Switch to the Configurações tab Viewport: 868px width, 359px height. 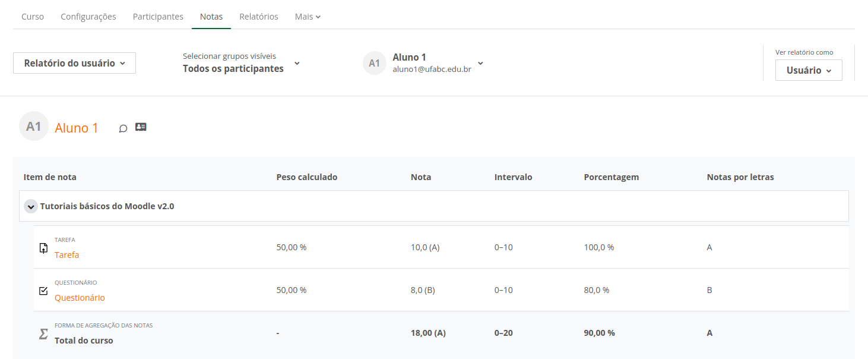coord(88,16)
